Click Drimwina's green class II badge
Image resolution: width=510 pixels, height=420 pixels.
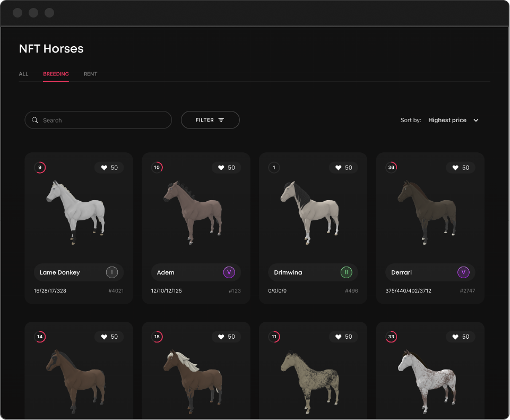[x=346, y=272]
